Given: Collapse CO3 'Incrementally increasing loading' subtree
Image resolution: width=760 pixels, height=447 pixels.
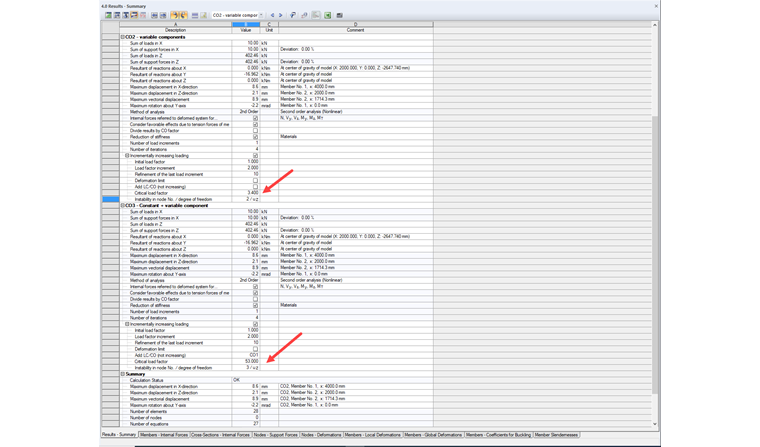Looking at the screenshot, I should (127, 324).
